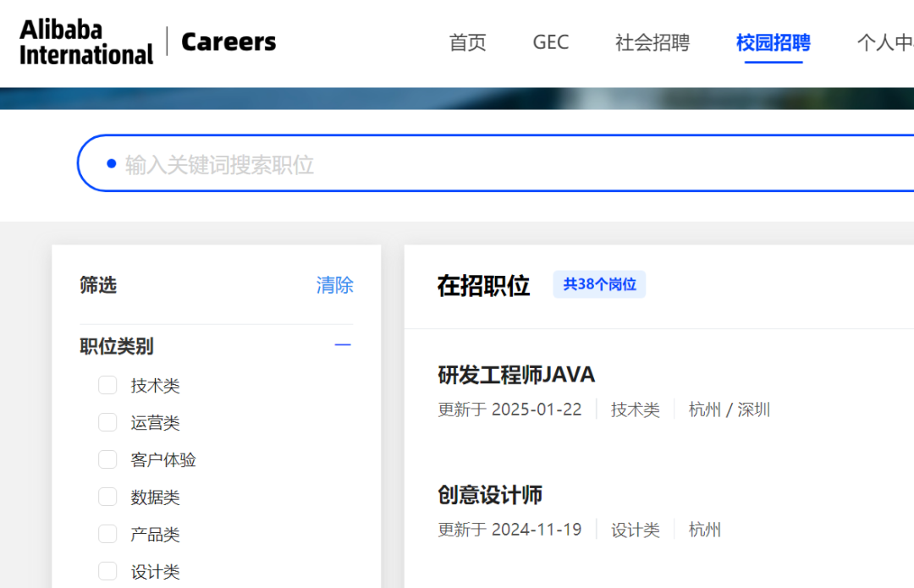Check the 客户体验 filter checkbox

[x=107, y=459]
